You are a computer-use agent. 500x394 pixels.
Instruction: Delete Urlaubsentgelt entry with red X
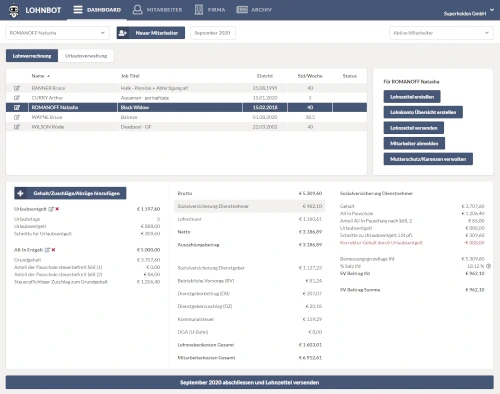coord(57,209)
